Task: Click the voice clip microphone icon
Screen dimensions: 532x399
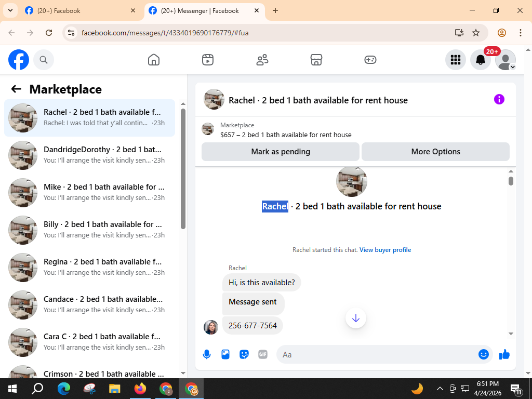Action: [x=207, y=354]
